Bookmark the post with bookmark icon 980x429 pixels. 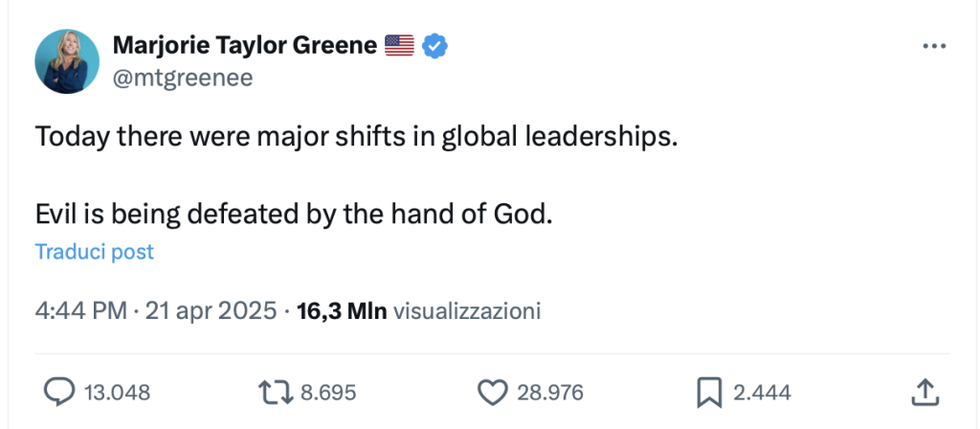[x=709, y=392]
